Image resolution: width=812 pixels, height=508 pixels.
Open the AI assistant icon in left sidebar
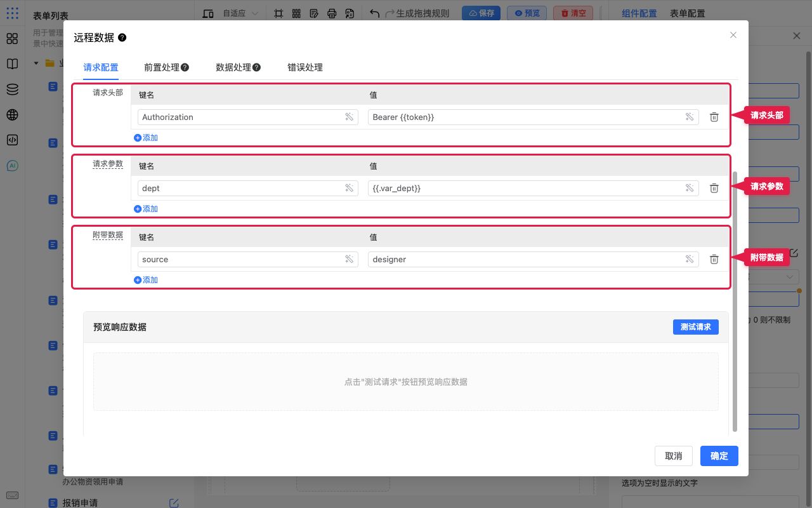point(12,166)
